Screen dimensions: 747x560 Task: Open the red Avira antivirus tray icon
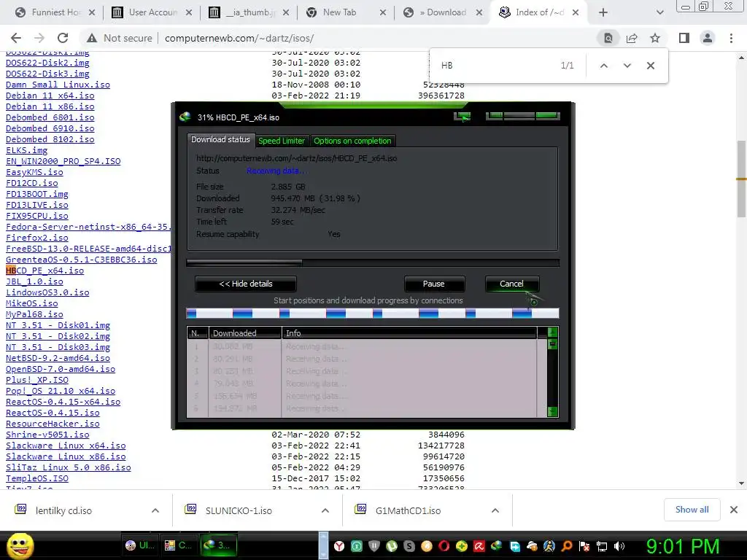tap(479, 546)
